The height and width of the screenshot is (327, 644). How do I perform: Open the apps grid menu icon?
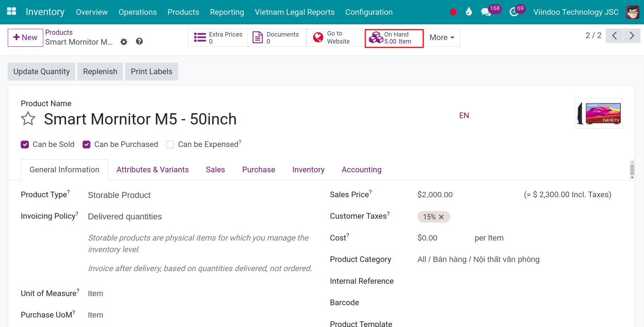(x=12, y=12)
